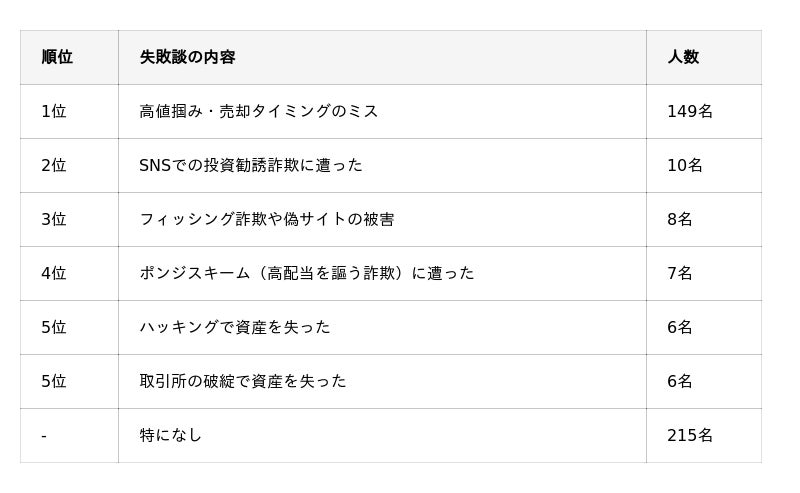The width and height of the screenshot is (800, 493).
Task: Click the 2位 rank cell
Action: (54, 165)
